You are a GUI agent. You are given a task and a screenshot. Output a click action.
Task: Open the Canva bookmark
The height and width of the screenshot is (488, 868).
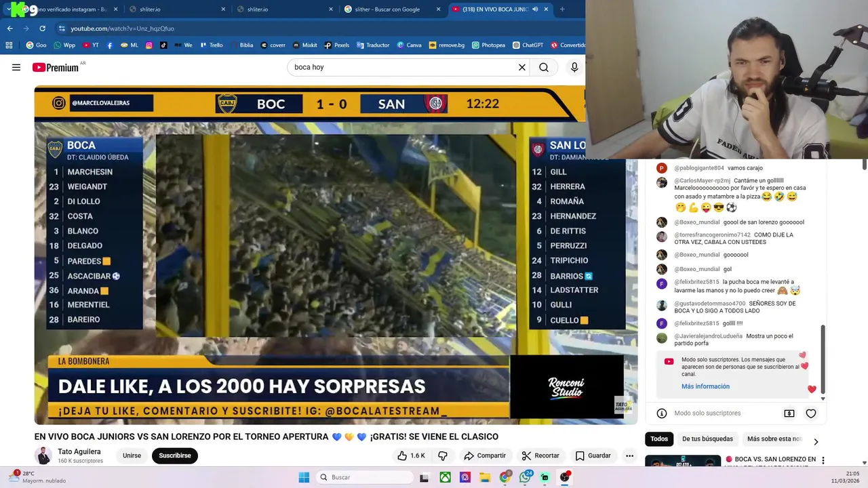tap(409, 45)
